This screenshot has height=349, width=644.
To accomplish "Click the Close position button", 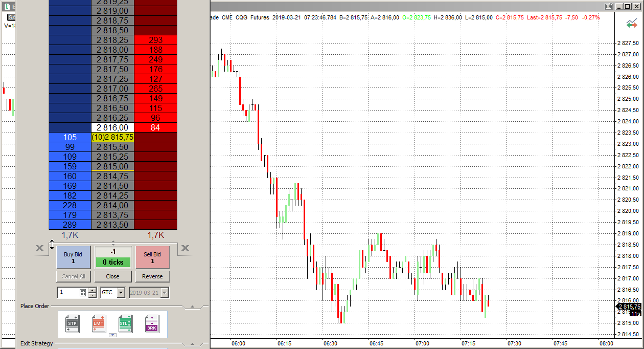I will click(113, 276).
